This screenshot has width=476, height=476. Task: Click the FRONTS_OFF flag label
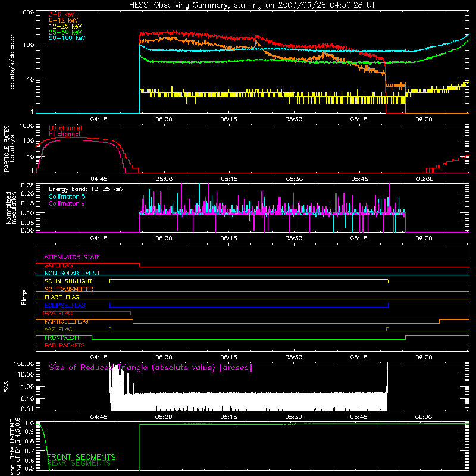click(x=62, y=337)
